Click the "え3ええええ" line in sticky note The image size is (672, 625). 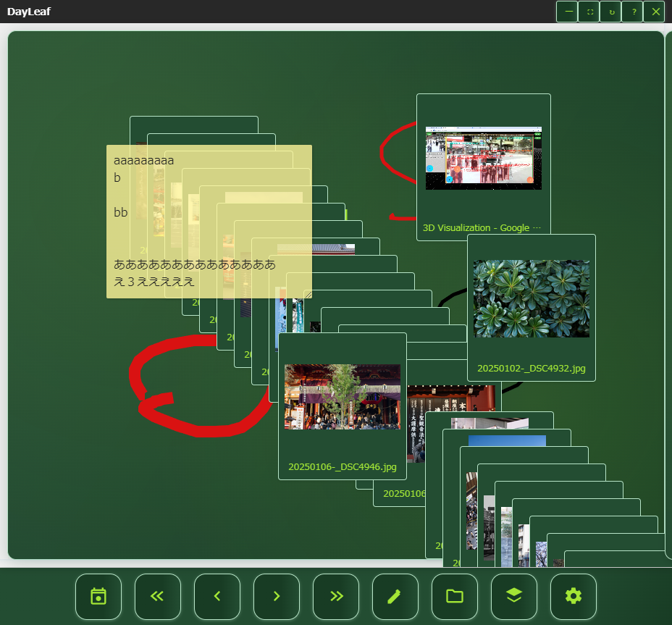tap(154, 282)
